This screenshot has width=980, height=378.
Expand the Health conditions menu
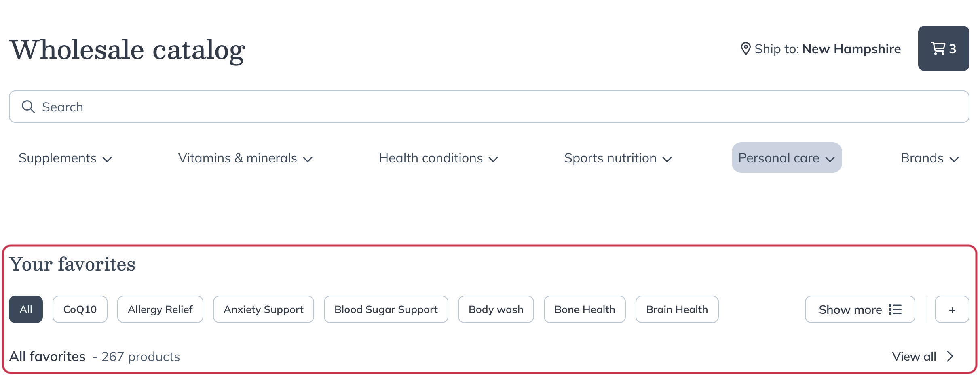[x=438, y=158]
